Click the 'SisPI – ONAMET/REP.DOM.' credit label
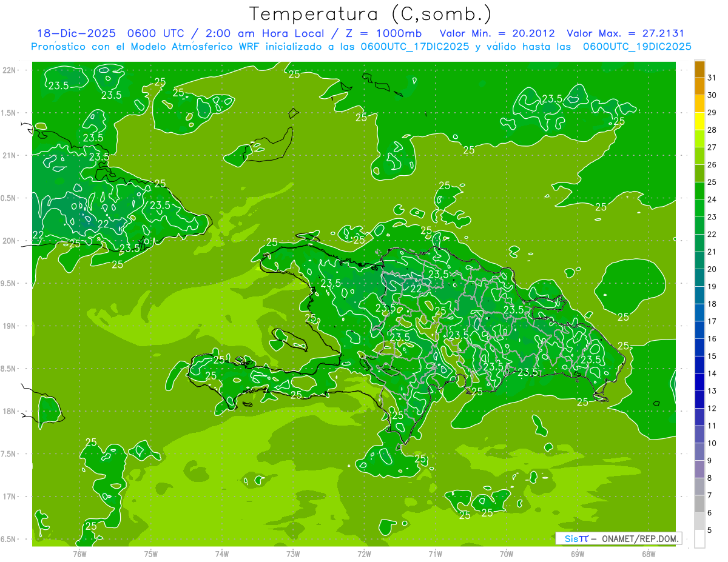The height and width of the screenshot is (562, 728). (x=618, y=538)
